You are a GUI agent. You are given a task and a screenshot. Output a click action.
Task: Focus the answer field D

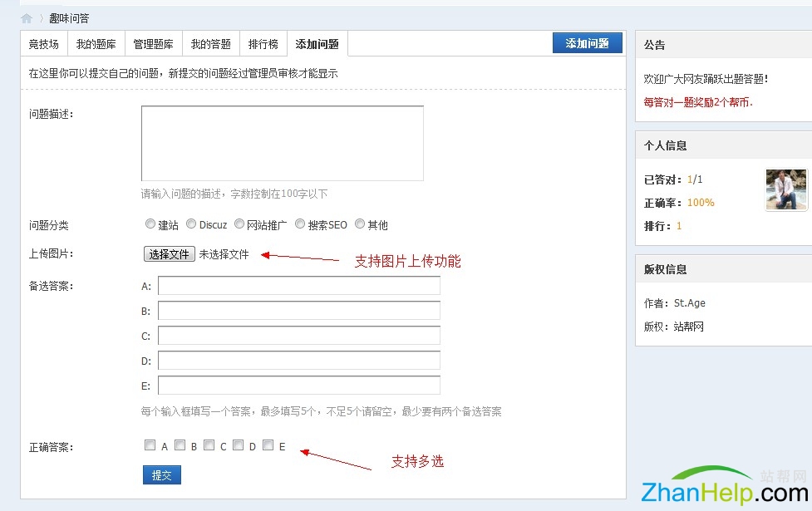click(299, 361)
